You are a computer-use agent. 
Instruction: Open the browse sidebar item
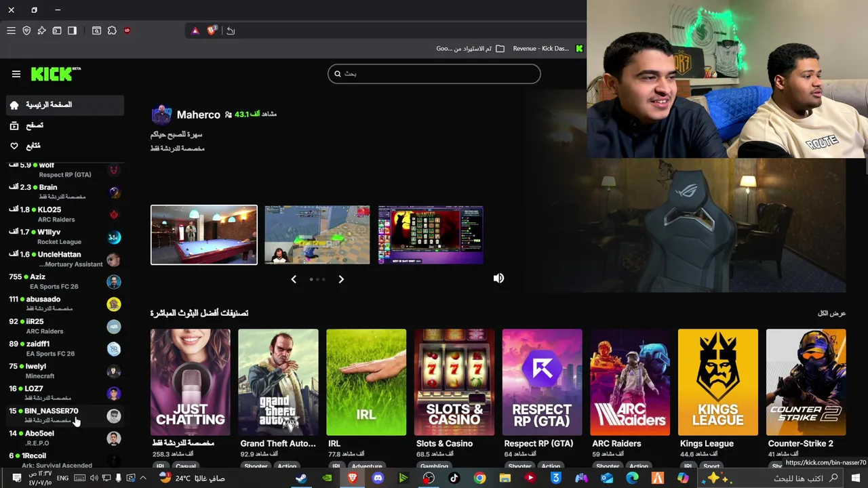click(64, 125)
